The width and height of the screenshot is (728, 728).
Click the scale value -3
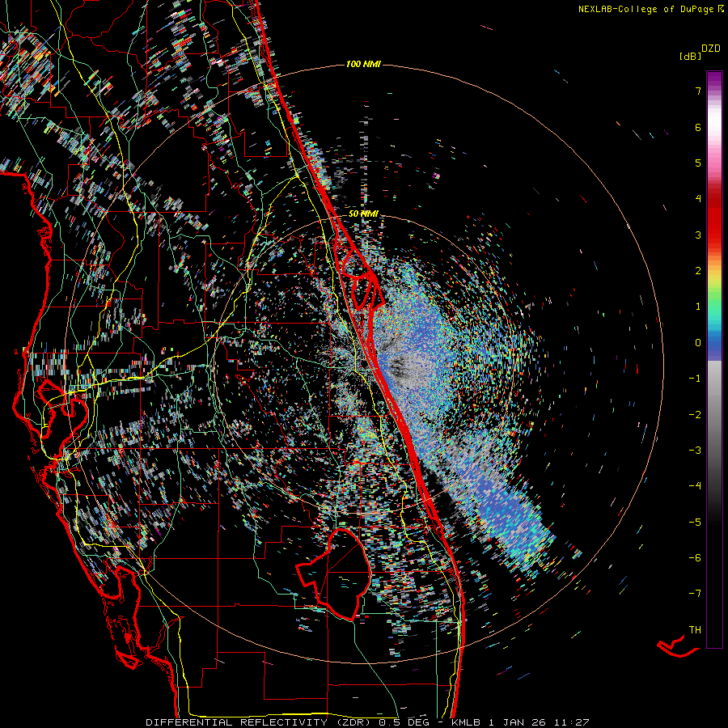pos(695,450)
